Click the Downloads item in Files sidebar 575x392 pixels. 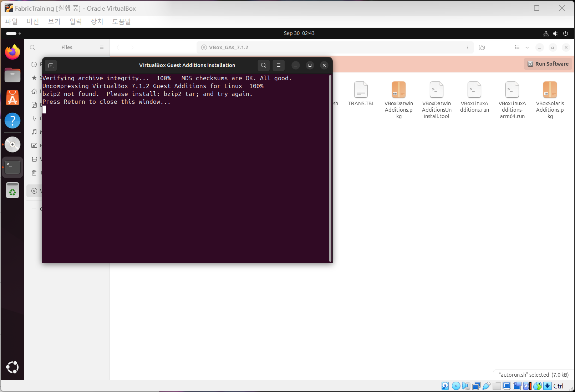tap(34, 118)
